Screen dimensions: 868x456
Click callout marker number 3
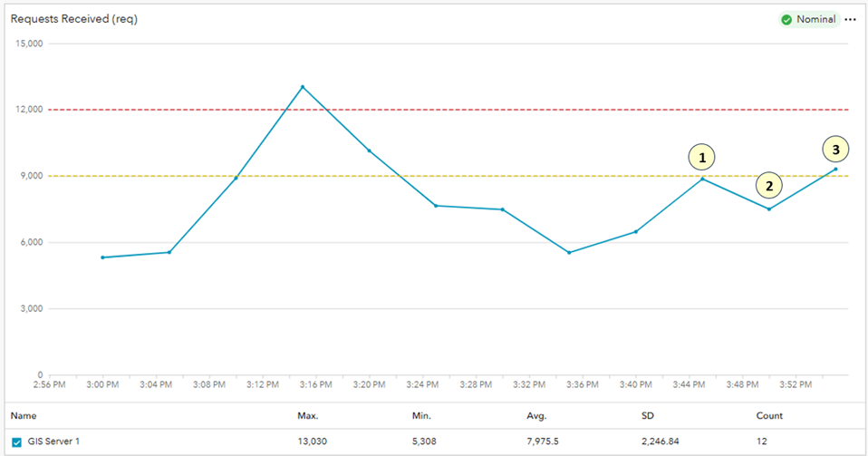point(835,150)
